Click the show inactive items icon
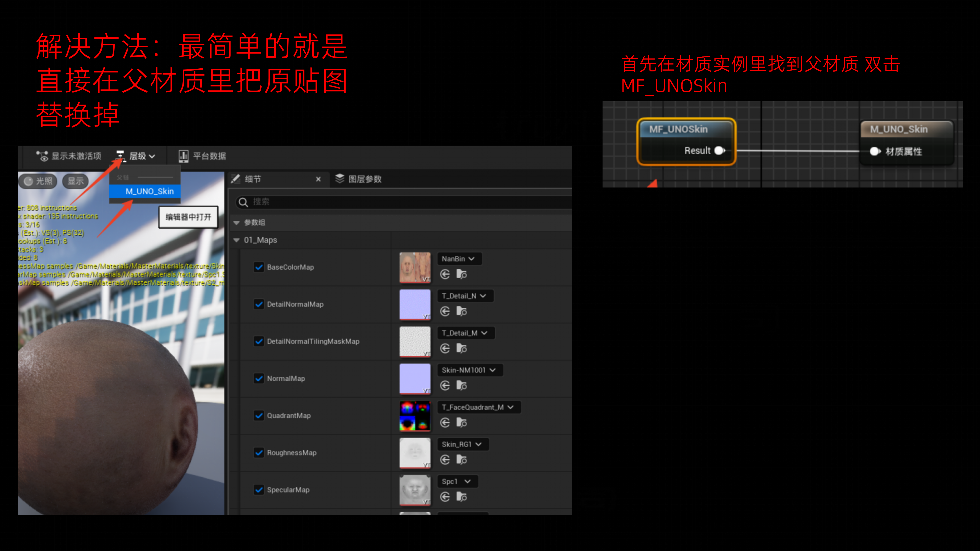Screen dimensions: 980x551 (x=42, y=156)
